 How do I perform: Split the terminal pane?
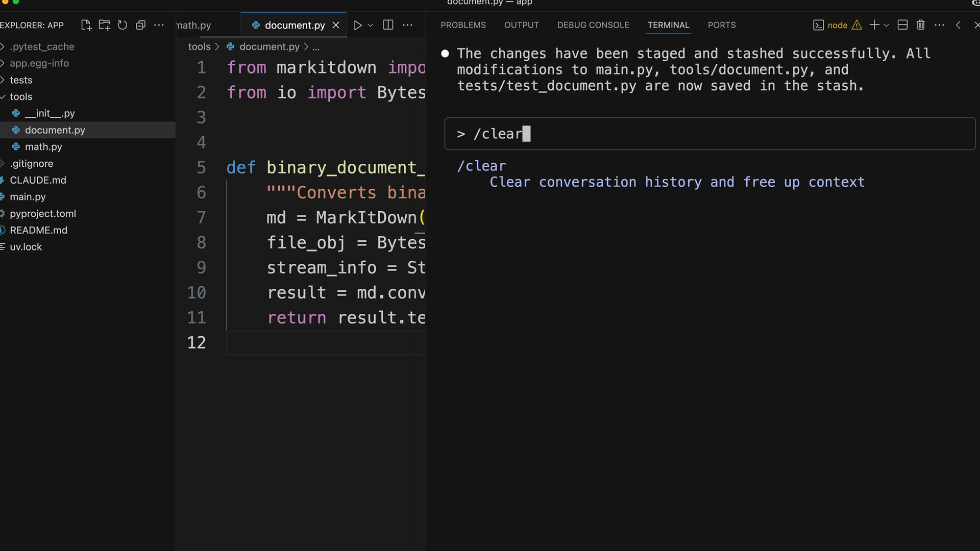point(902,25)
